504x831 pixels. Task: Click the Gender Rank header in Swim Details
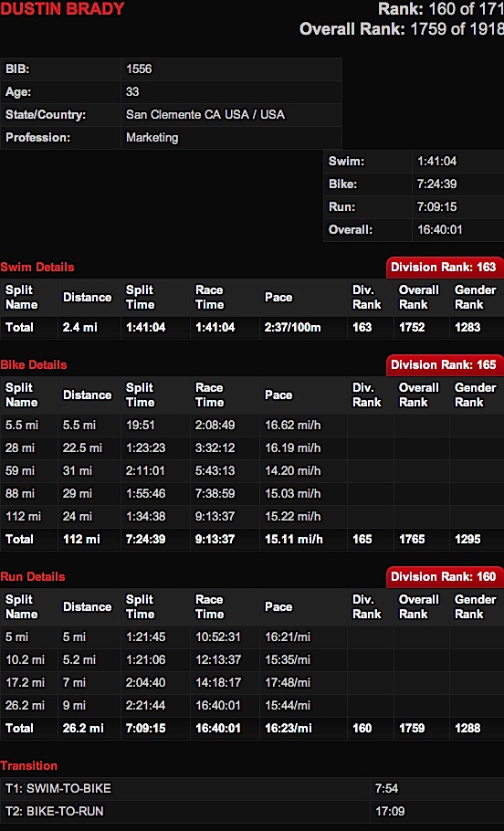tap(476, 298)
